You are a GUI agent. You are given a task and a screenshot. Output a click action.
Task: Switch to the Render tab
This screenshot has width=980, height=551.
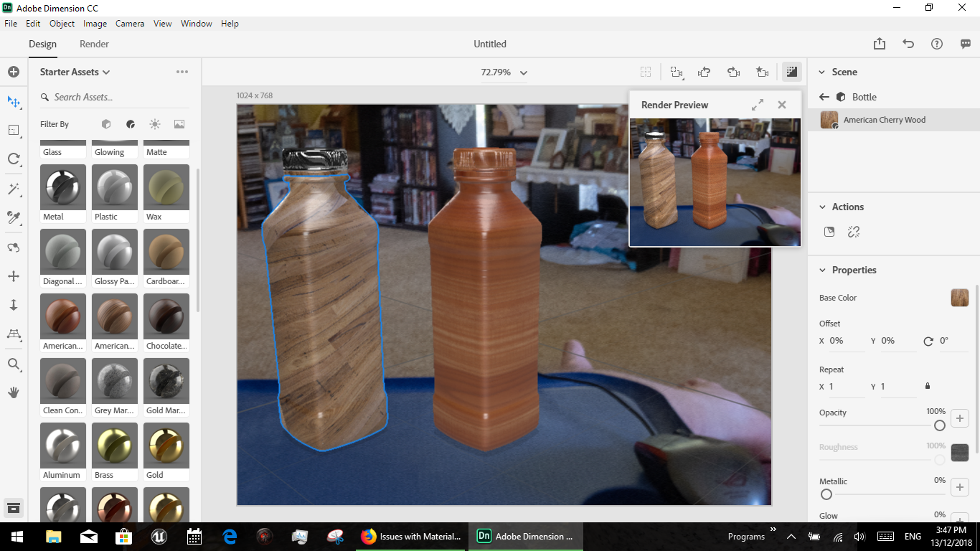coord(94,44)
